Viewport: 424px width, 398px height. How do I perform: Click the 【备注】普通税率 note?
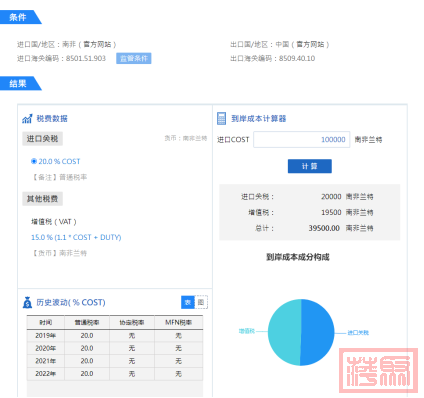point(59,177)
